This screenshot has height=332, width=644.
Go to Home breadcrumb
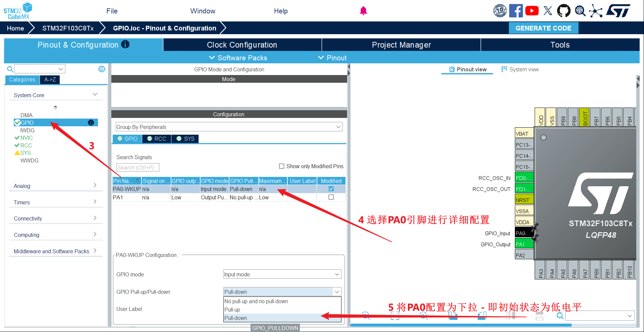(x=15, y=28)
